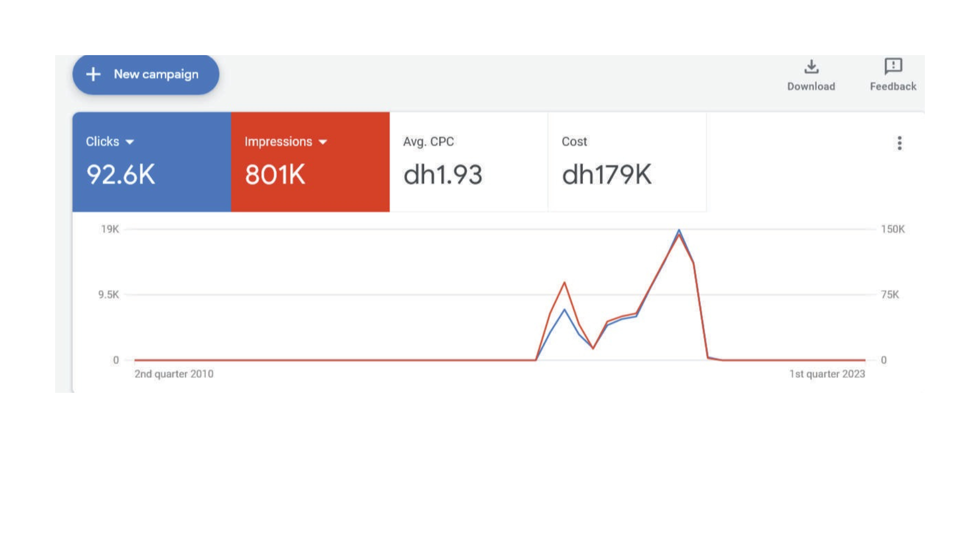Click the 92.6K clicks value
Viewport: 980px width, 551px height.
(x=120, y=175)
